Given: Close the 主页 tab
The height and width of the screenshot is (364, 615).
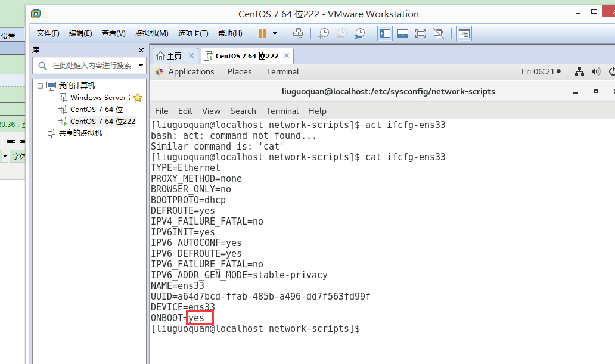Looking at the screenshot, I should point(191,55).
